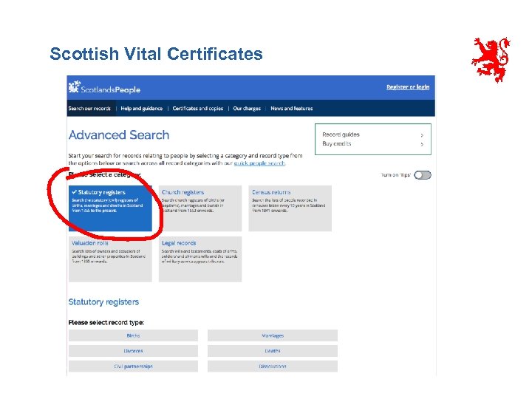This screenshot has height=399, width=532.
Task: Click the Statutory registers section heading
Action: point(103,302)
